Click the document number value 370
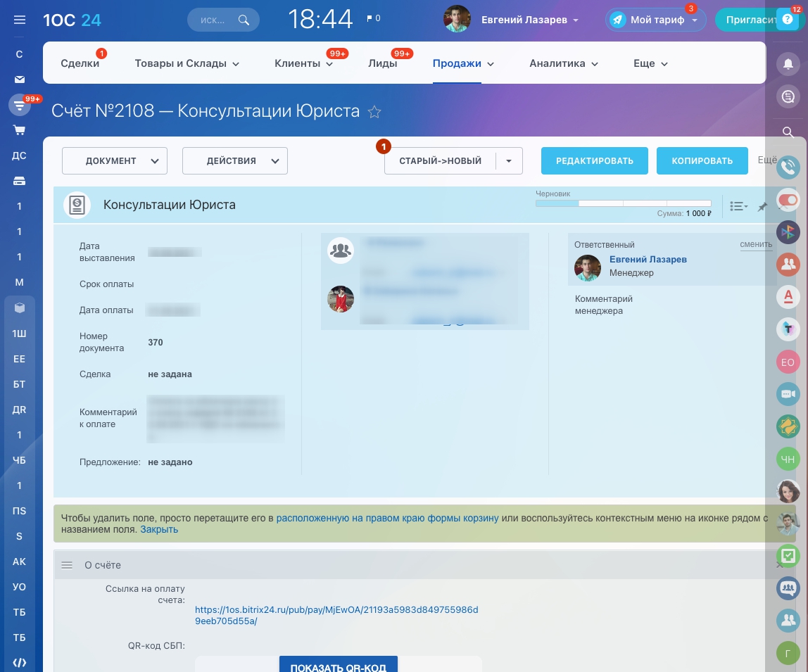The image size is (808, 672). point(156,342)
